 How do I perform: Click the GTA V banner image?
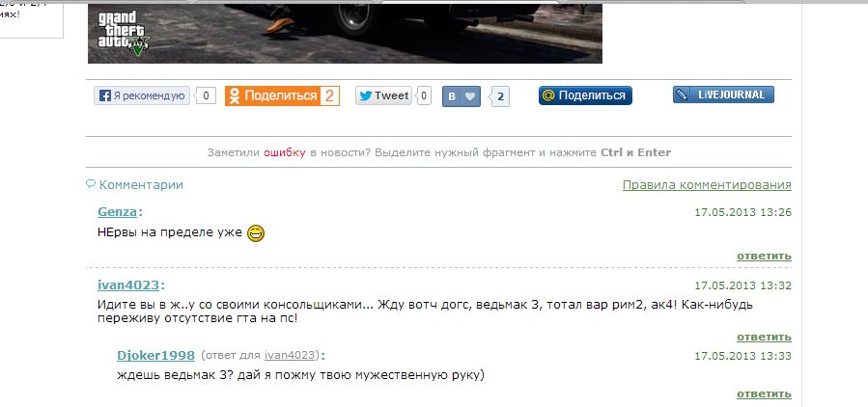(345, 34)
